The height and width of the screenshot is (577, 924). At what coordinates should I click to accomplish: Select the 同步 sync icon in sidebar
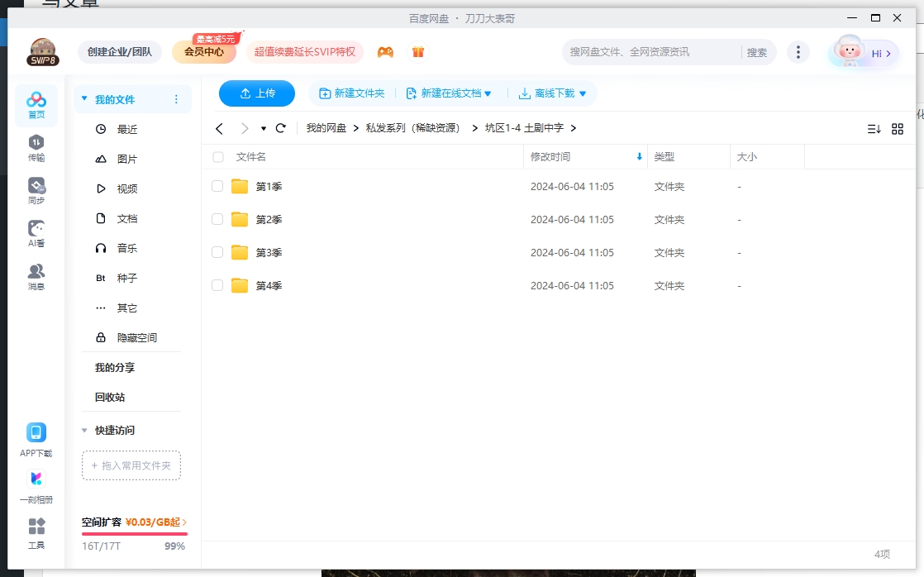pos(36,188)
